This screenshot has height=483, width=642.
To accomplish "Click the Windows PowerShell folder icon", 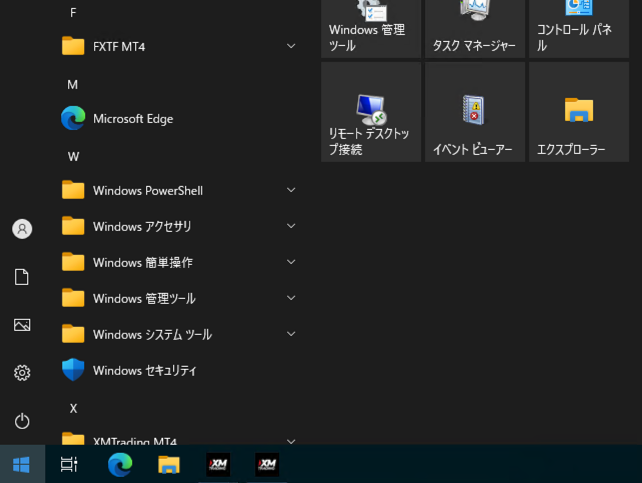I will pyautogui.click(x=73, y=190).
